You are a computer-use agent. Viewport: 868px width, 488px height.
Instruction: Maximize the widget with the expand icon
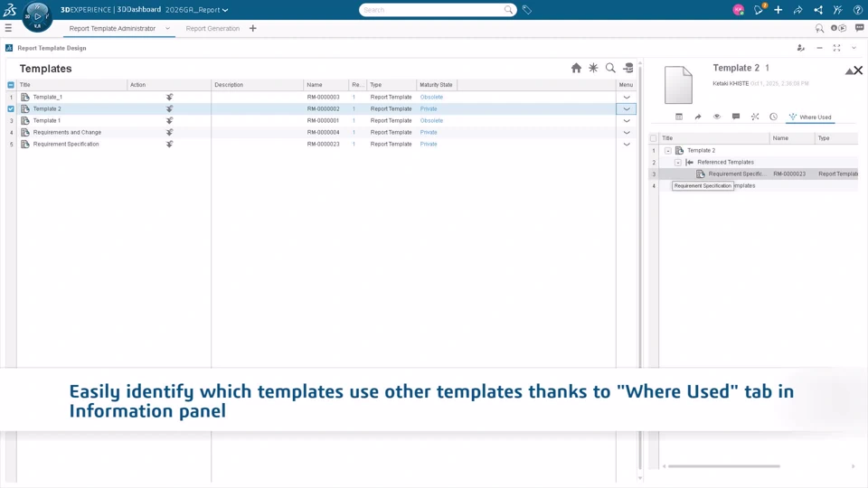pos(836,48)
